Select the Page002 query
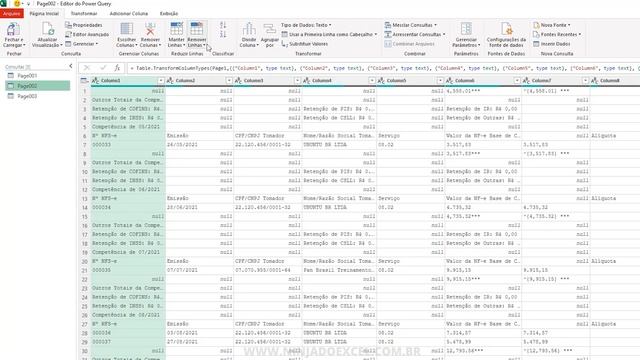Image resolution: width=640 pixels, height=360 pixels. pos(38,86)
